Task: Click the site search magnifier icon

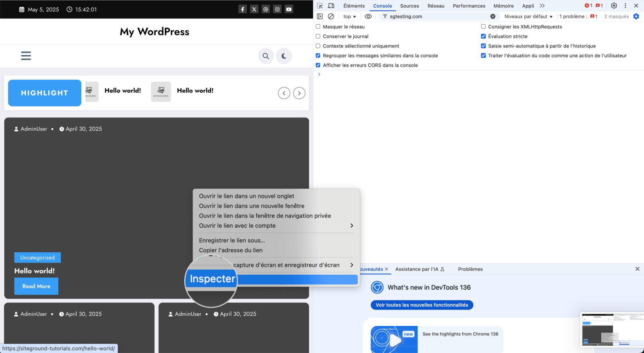Action: tap(266, 56)
